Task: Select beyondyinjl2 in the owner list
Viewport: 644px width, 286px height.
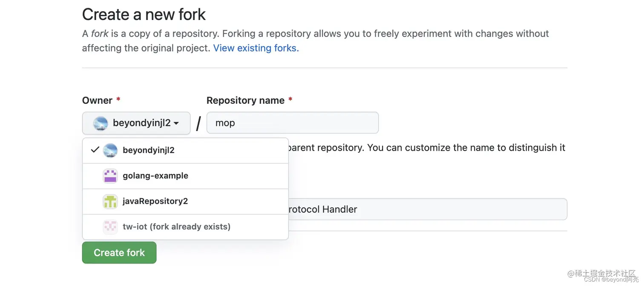Action: pyautogui.click(x=185, y=150)
